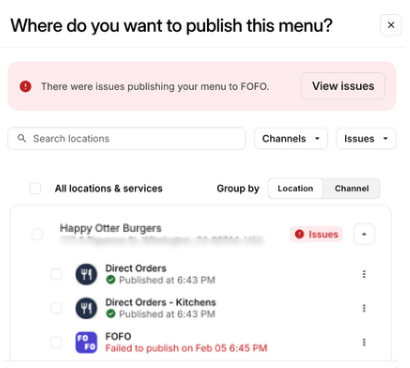Select Happy Otter Burgers checkbox
The height and width of the screenshot is (368, 410).
coord(37,234)
